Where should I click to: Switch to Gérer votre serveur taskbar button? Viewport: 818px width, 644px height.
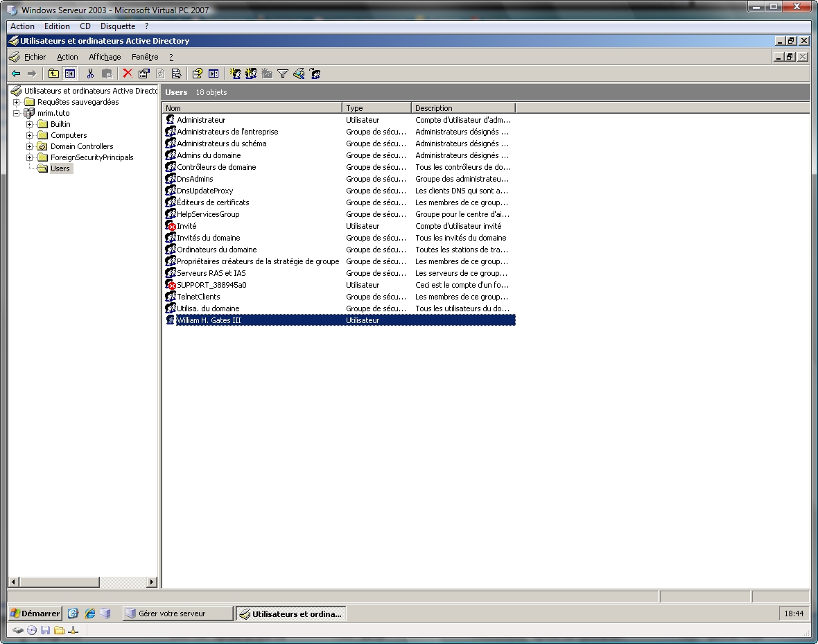(178, 613)
